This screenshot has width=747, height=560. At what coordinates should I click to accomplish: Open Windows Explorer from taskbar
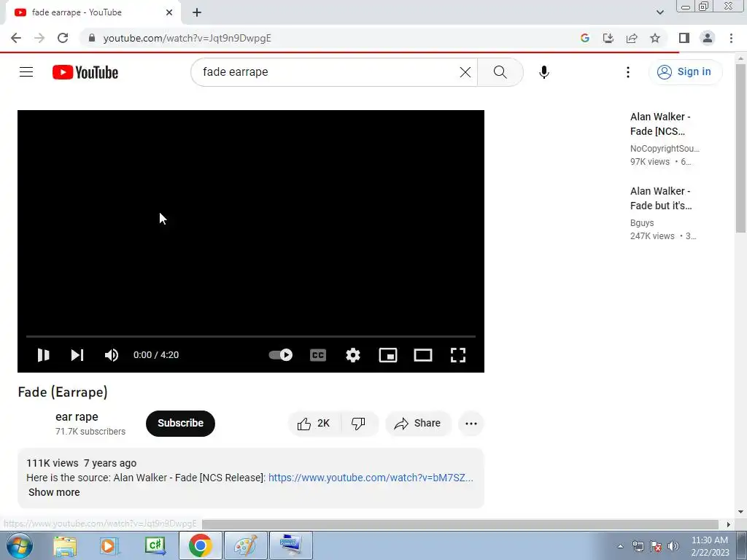[65, 545]
